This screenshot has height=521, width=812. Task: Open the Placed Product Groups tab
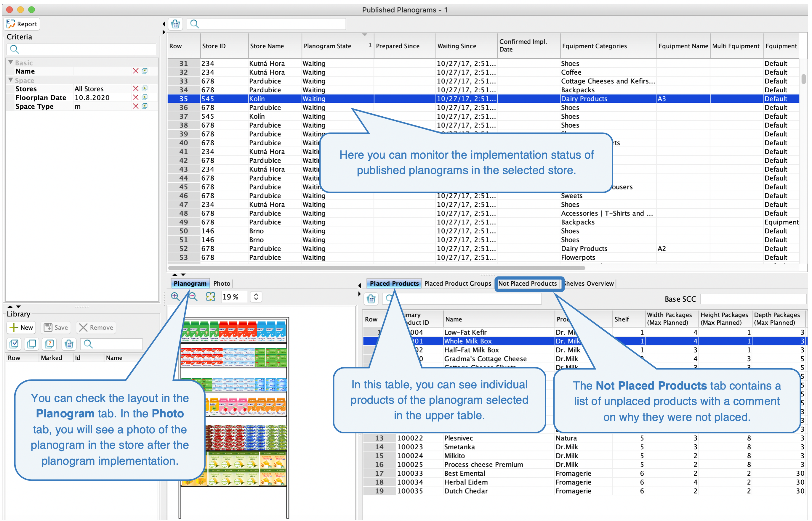(x=458, y=284)
